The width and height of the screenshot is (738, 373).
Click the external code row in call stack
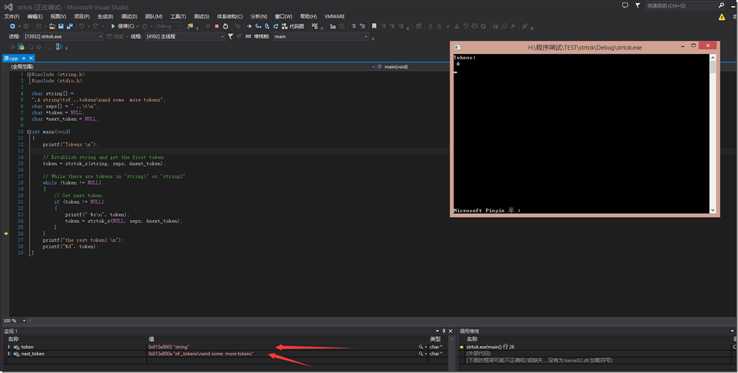478,354
